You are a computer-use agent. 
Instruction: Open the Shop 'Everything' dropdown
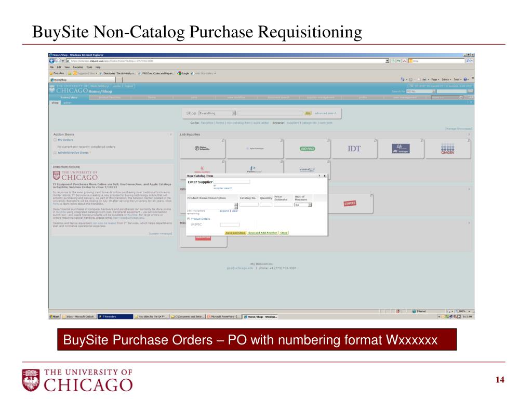tap(217, 113)
